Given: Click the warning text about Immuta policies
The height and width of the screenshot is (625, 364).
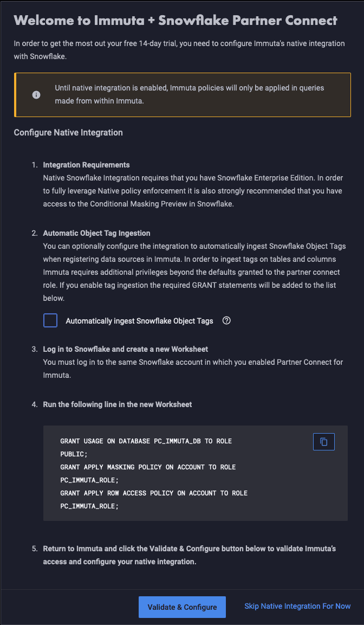Looking at the screenshot, I should [x=190, y=94].
